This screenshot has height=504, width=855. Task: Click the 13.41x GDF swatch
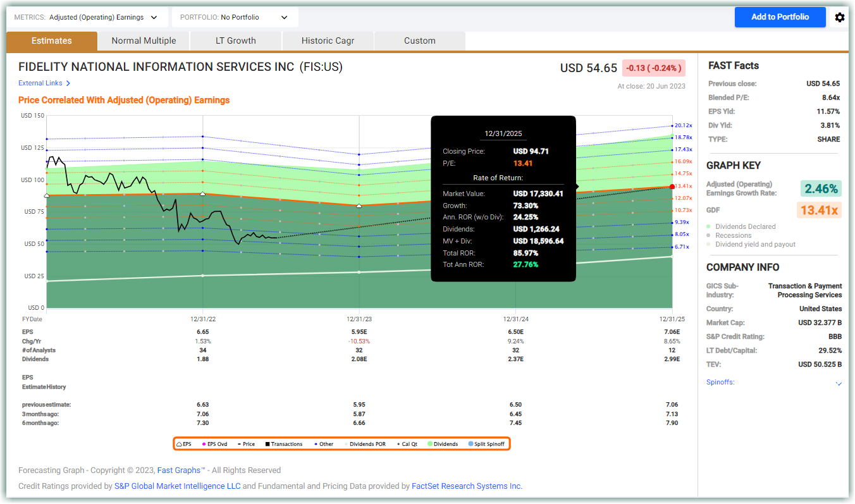coord(820,210)
